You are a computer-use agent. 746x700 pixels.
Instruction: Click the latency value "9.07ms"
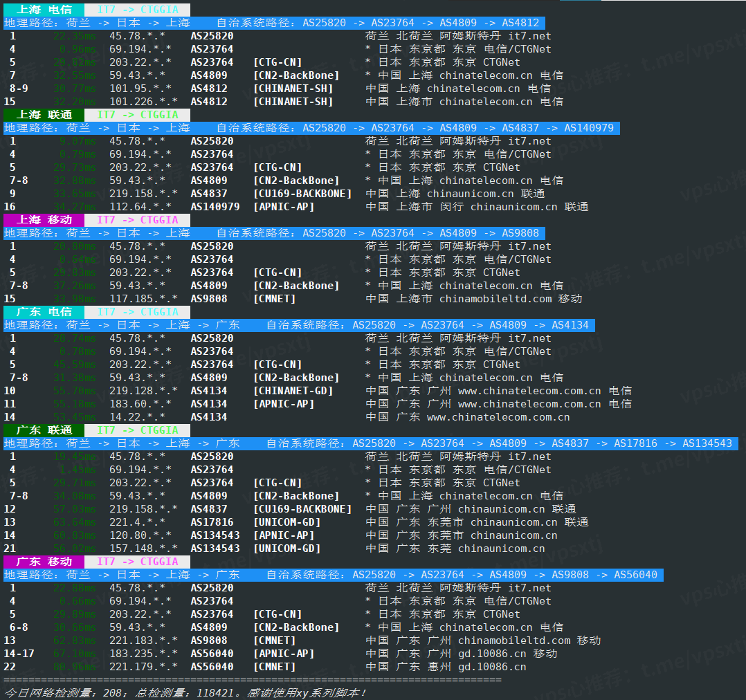[78, 141]
